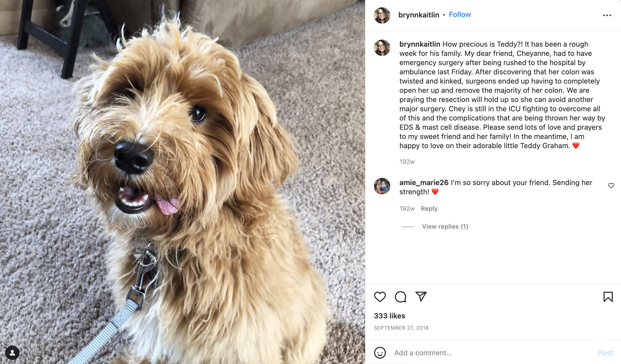Open brynnkaitlin header profile picture
Screen dimensions: 621x364
click(x=382, y=15)
